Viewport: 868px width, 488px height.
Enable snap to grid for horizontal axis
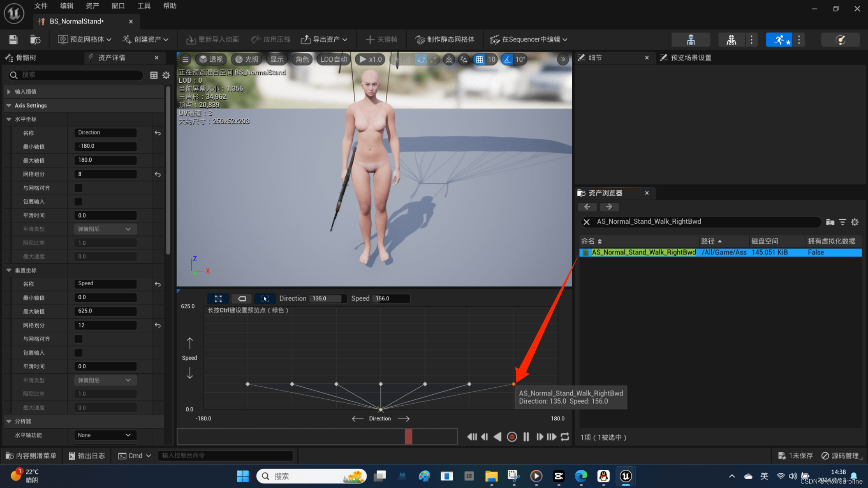[78, 188]
